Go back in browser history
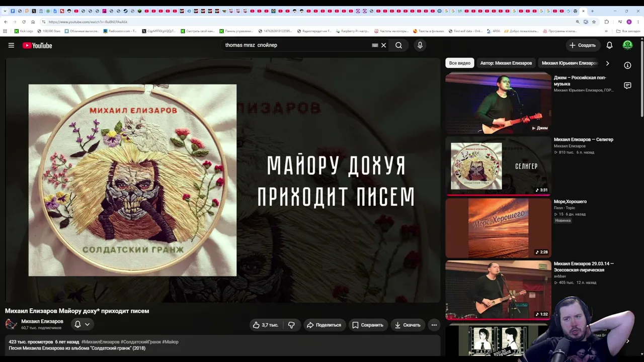This screenshot has height=362, width=644. coord(6,22)
